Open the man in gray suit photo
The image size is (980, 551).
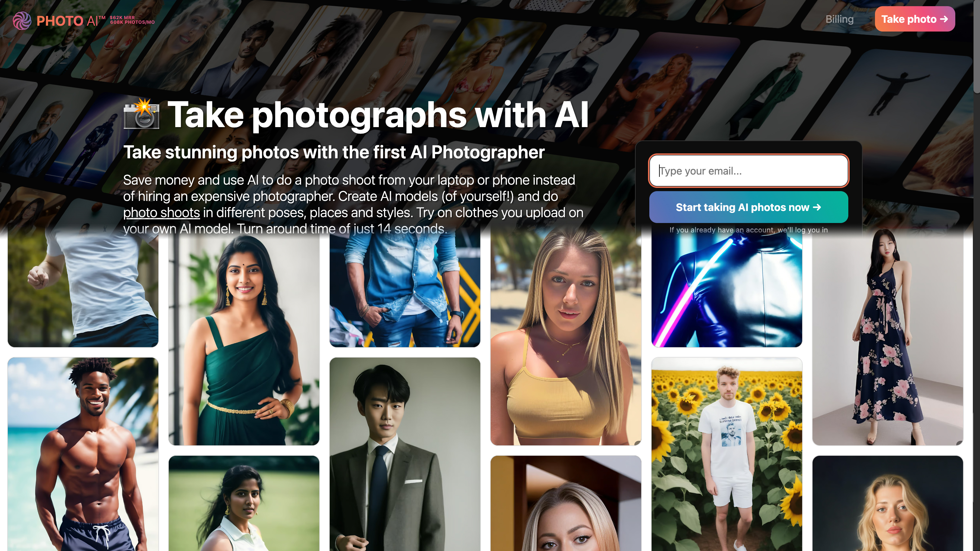pos(405,454)
